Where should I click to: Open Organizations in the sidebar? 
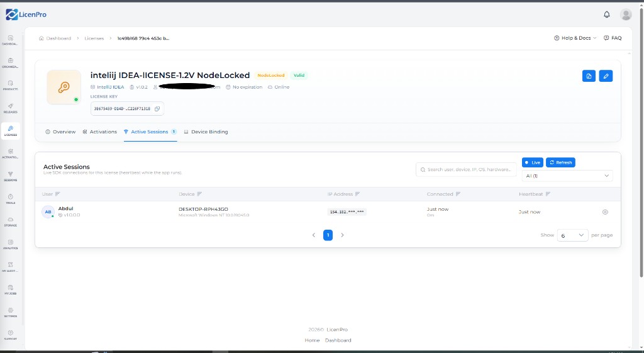pyautogui.click(x=10, y=63)
